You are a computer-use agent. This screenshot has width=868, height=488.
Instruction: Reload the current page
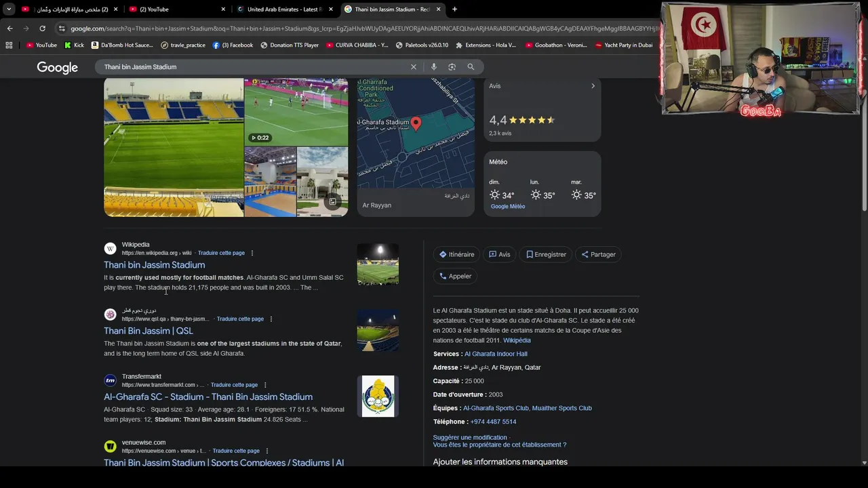click(x=42, y=28)
